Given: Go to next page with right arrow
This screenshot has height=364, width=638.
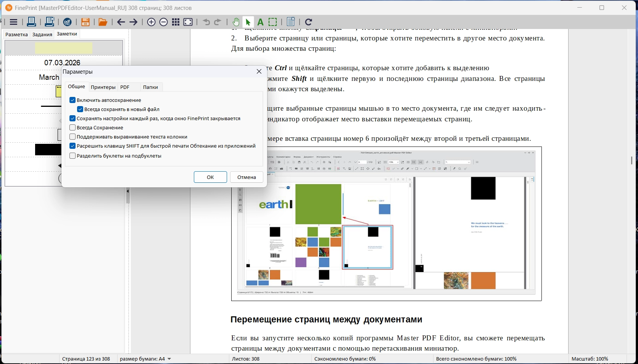Looking at the screenshot, I should [x=133, y=22].
